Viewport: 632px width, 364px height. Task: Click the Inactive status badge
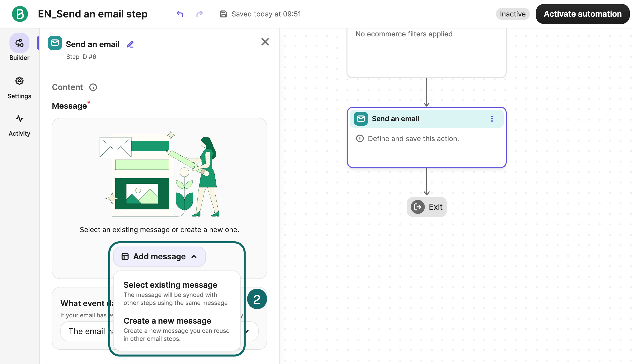click(512, 14)
